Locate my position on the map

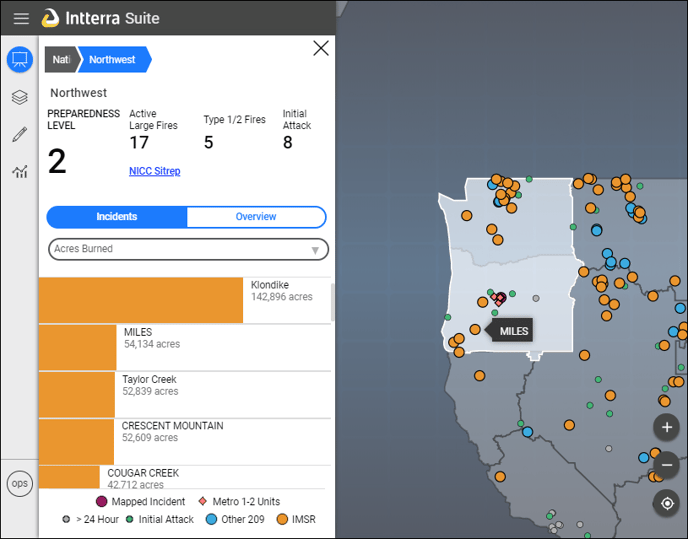tap(666, 503)
